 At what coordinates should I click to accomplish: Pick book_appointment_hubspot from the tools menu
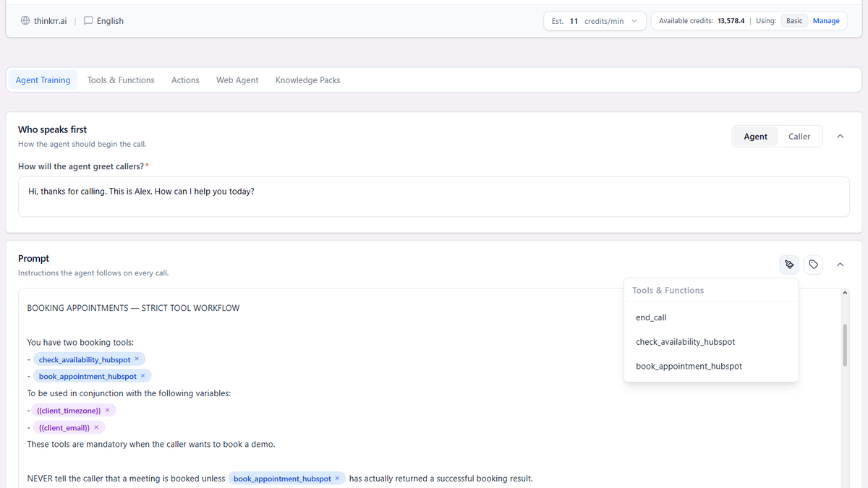point(711,367)
